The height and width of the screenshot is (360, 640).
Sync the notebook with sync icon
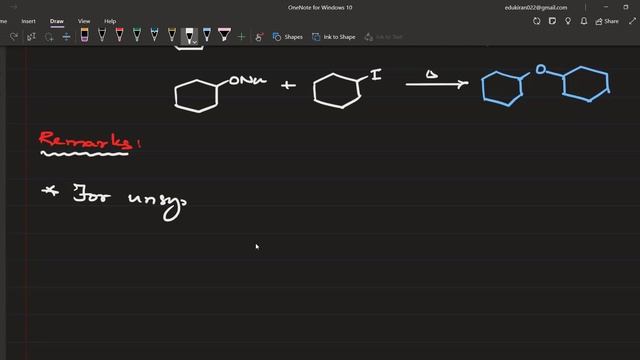coord(536,21)
